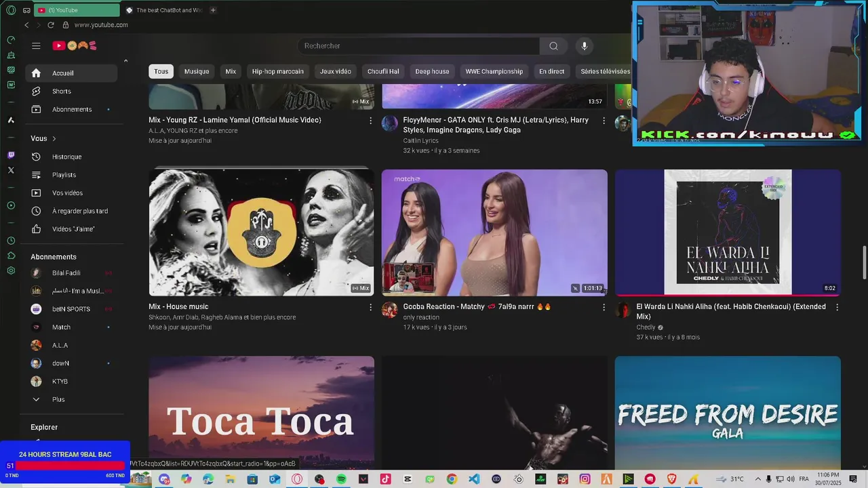Collapse the sidebar using the up caret
The image size is (868, 488).
(x=125, y=61)
